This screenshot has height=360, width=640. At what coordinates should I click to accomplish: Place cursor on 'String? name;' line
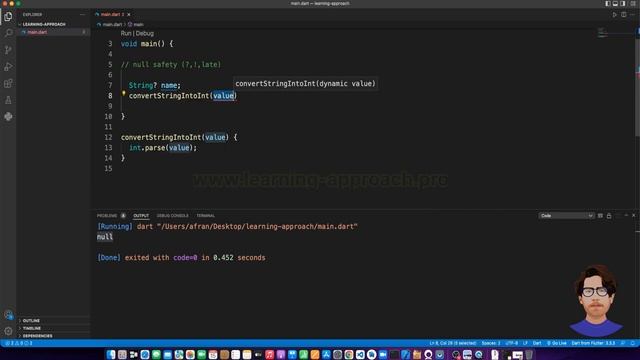(154, 85)
